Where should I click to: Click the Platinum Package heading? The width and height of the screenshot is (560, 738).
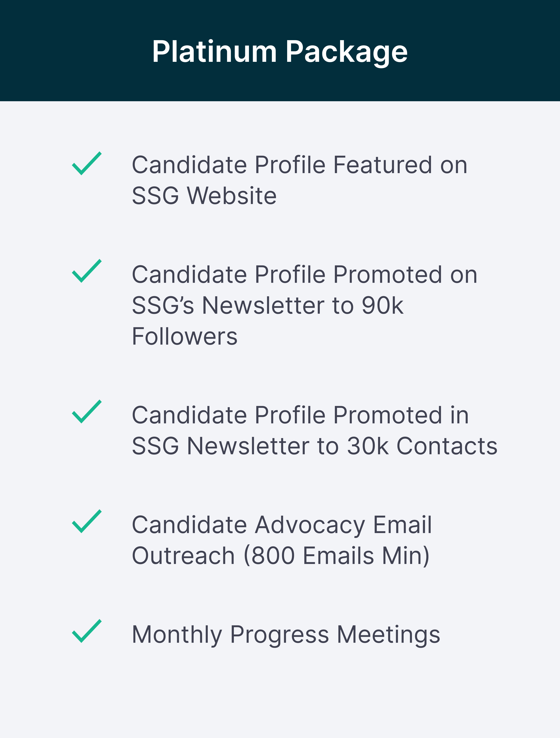pos(280,52)
